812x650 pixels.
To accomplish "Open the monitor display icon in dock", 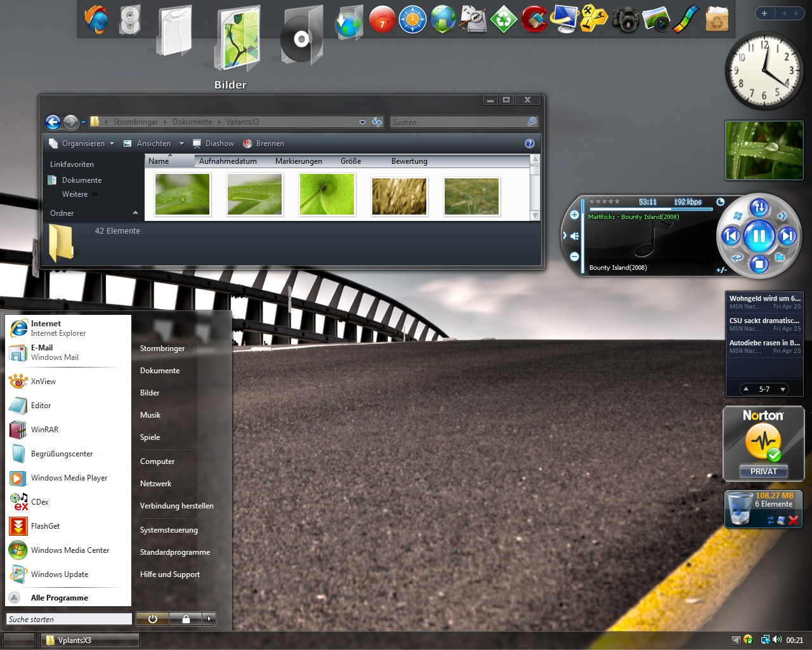I will [x=564, y=19].
